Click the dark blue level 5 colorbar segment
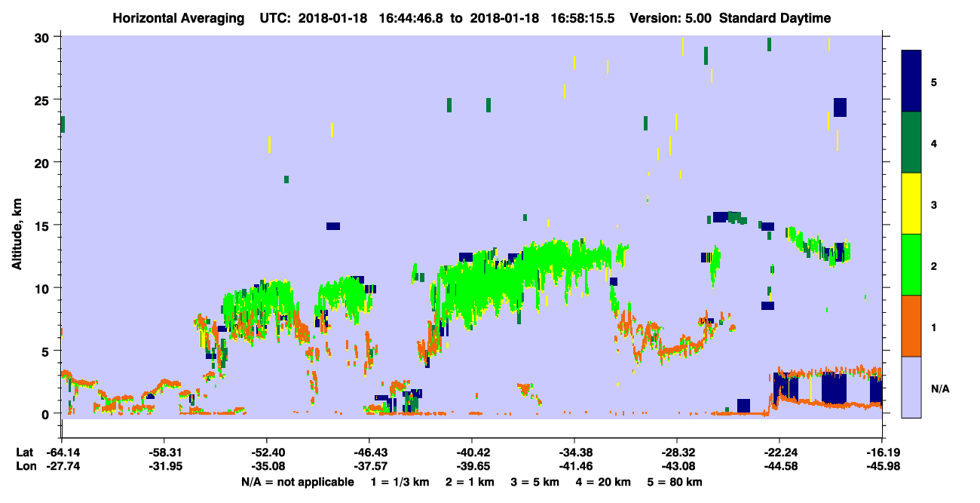 911,81
